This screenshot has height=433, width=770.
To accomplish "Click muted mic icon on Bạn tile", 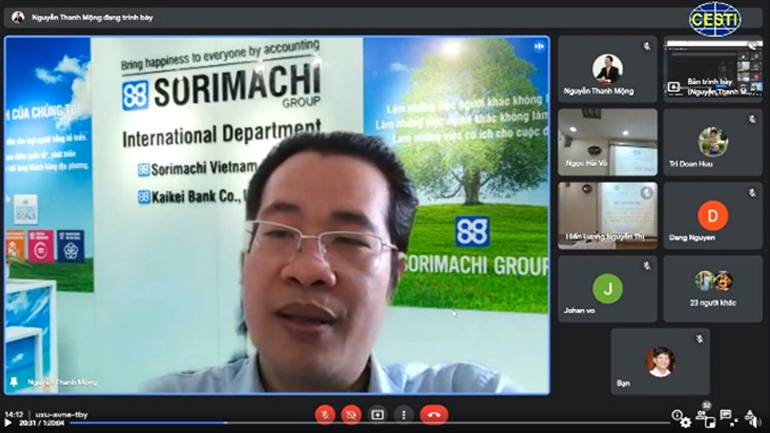I will pyautogui.click(x=699, y=339).
